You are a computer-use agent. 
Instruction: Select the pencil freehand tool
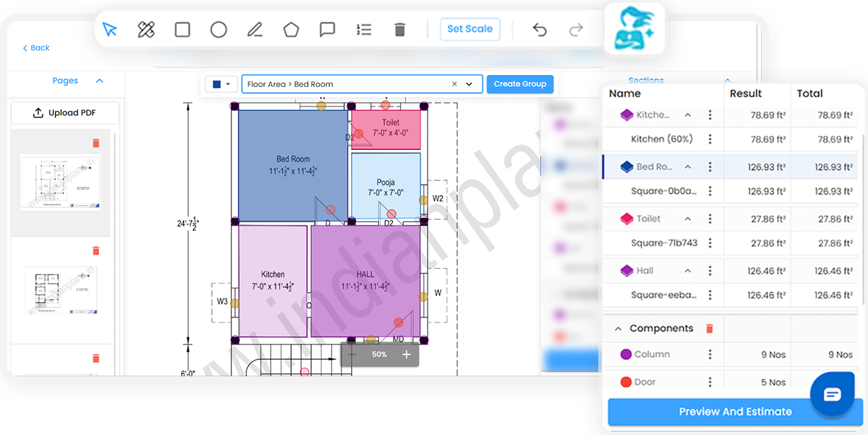tap(255, 29)
